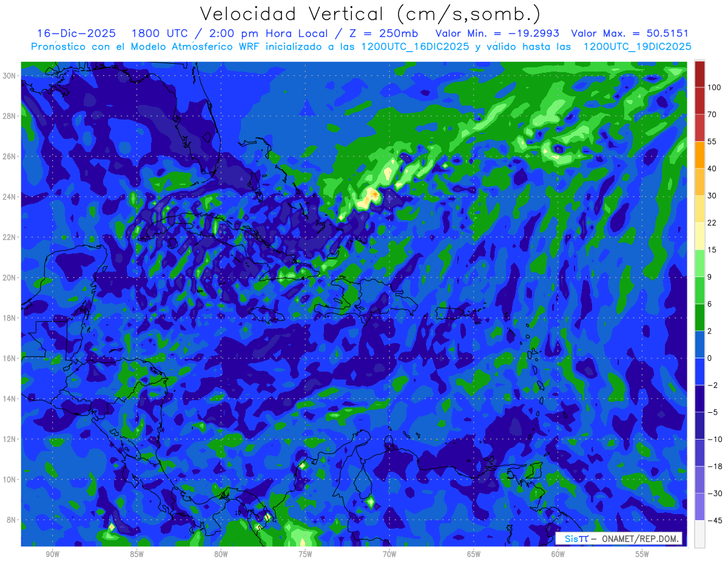
Task: Click the lavender segment between -45 and -30
Action: [x=699, y=507]
